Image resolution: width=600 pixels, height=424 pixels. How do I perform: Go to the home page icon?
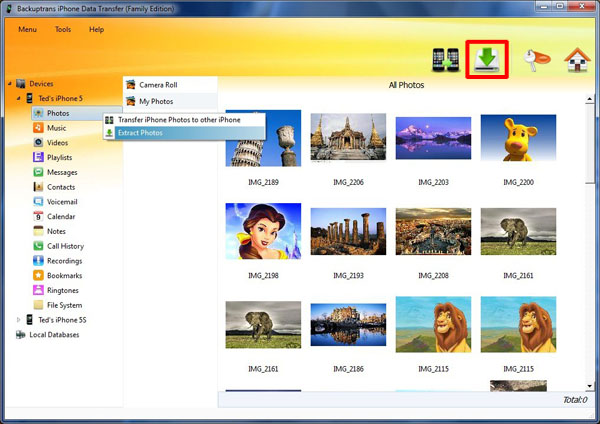point(577,60)
